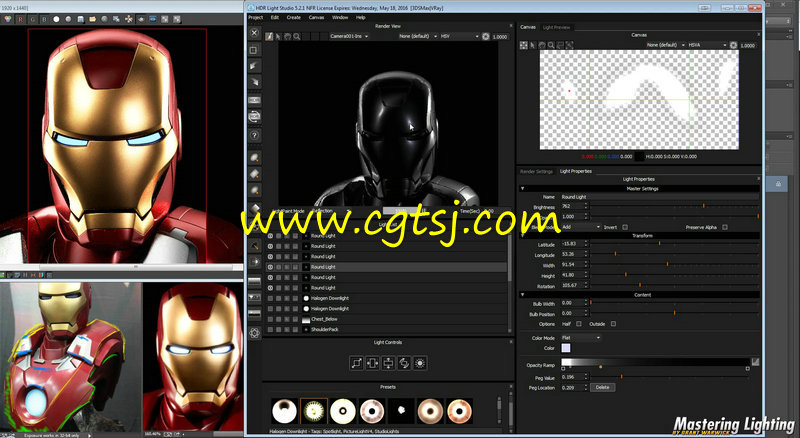800x438 pixels.
Task: Open the Help menu
Action: click(x=360, y=17)
